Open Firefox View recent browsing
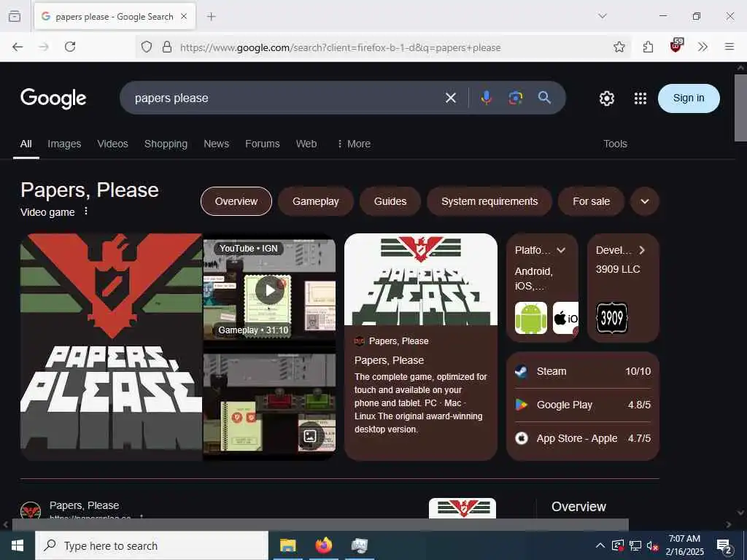This screenshot has height=560, width=747. click(x=15, y=16)
